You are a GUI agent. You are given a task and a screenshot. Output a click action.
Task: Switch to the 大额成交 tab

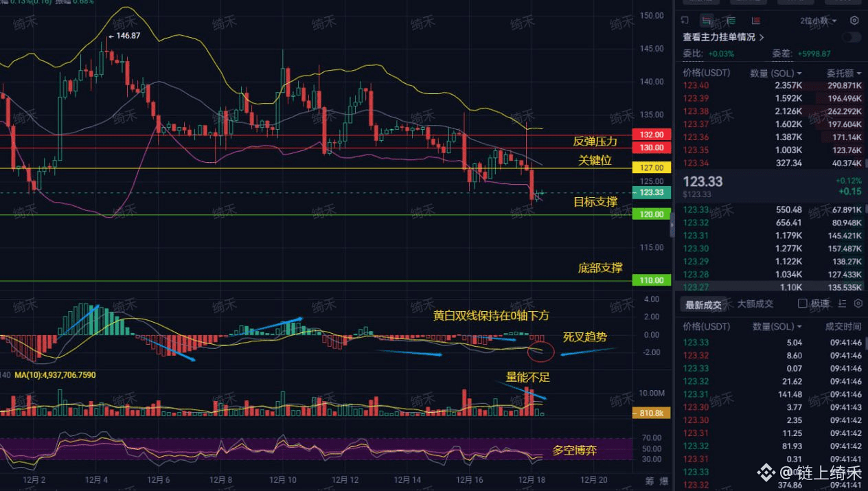[x=755, y=304]
